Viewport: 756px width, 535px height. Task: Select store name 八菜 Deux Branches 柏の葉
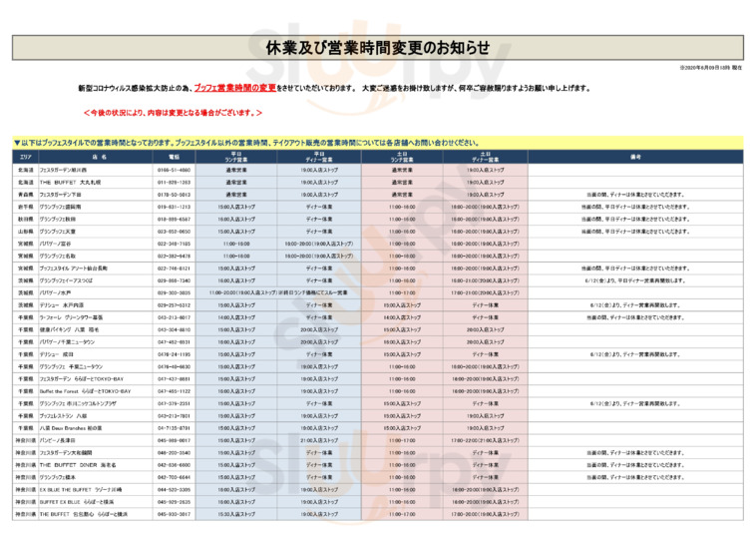[x=71, y=428]
